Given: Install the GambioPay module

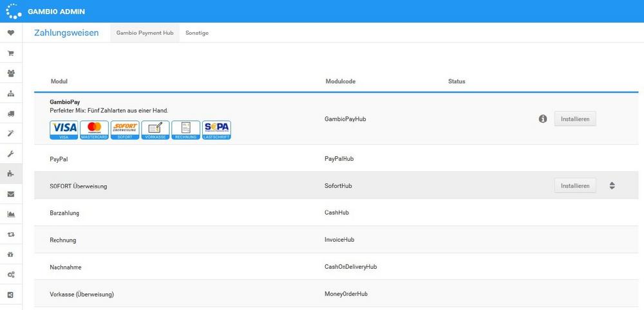Looking at the screenshot, I should pyautogui.click(x=575, y=119).
